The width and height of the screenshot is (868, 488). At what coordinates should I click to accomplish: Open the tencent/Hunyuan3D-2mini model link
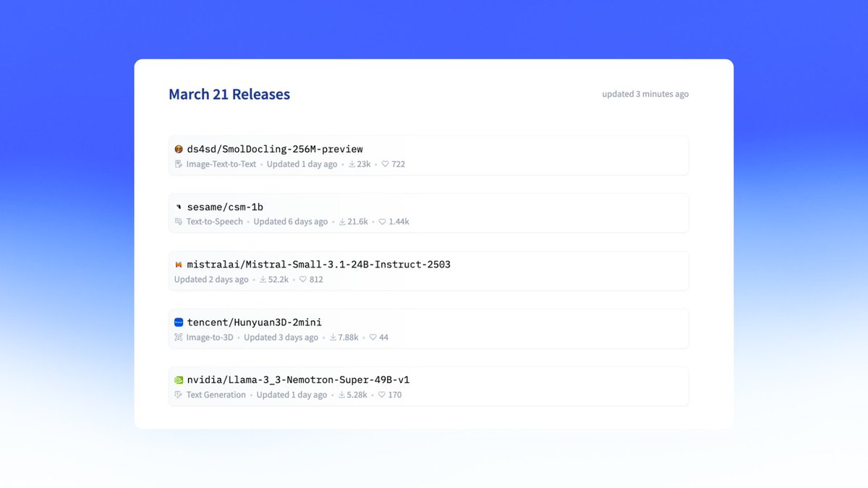click(255, 322)
